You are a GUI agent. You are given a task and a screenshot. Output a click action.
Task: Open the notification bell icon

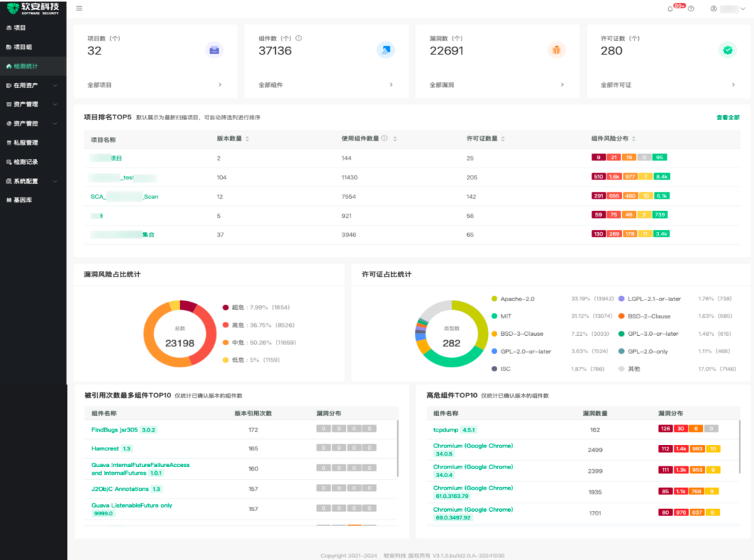(670, 8)
